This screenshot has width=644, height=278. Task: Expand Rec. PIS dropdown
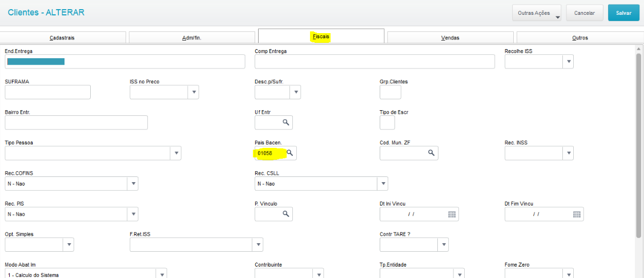133,214
